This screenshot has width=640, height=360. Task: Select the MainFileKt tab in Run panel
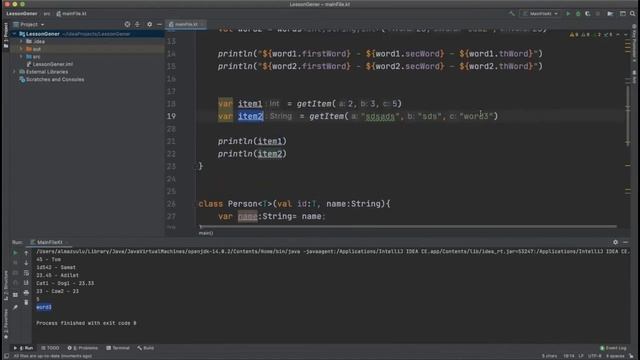(49, 242)
